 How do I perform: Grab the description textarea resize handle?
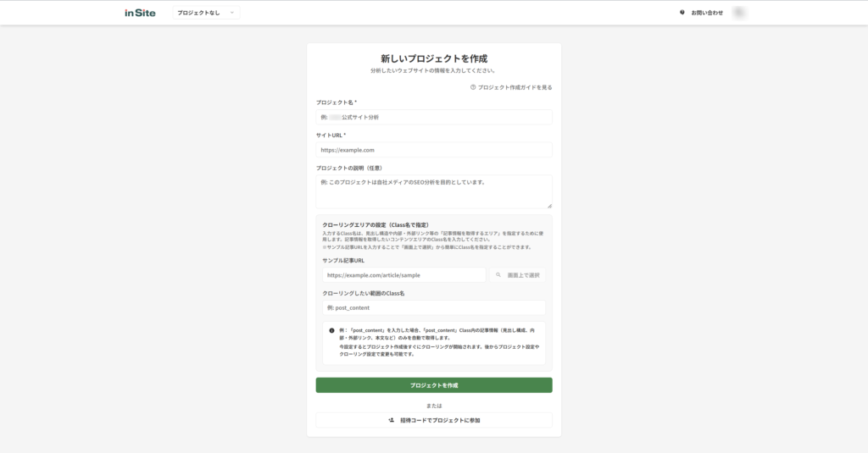pos(549,206)
